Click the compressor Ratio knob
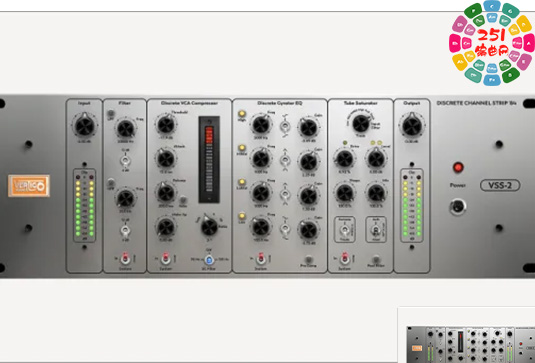The image size is (535, 363). [x=209, y=227]
